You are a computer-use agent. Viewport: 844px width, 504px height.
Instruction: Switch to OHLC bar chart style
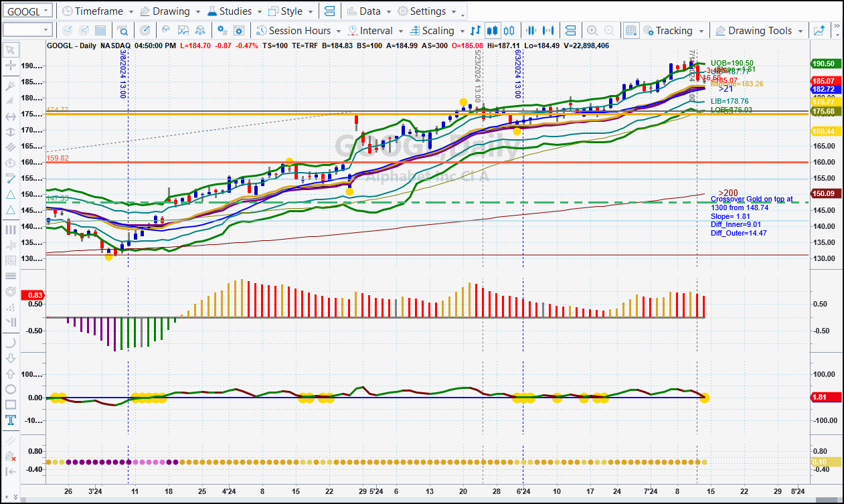(x=476, y=31)
